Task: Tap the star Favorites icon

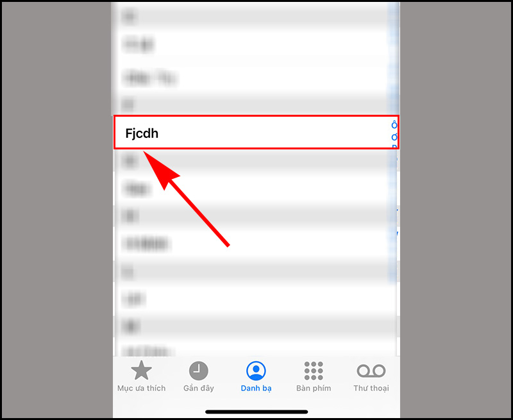Action: pyautogui.click(x=141, y=370)
